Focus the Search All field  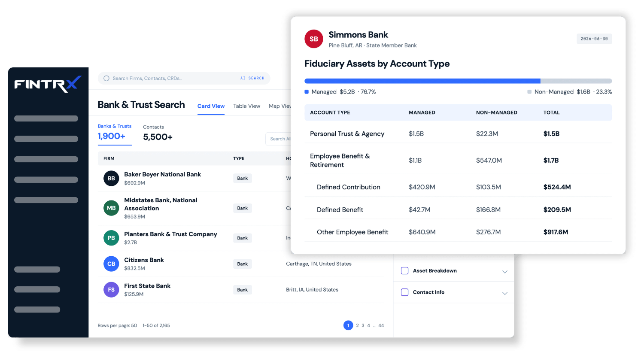(x=279, y=139)
